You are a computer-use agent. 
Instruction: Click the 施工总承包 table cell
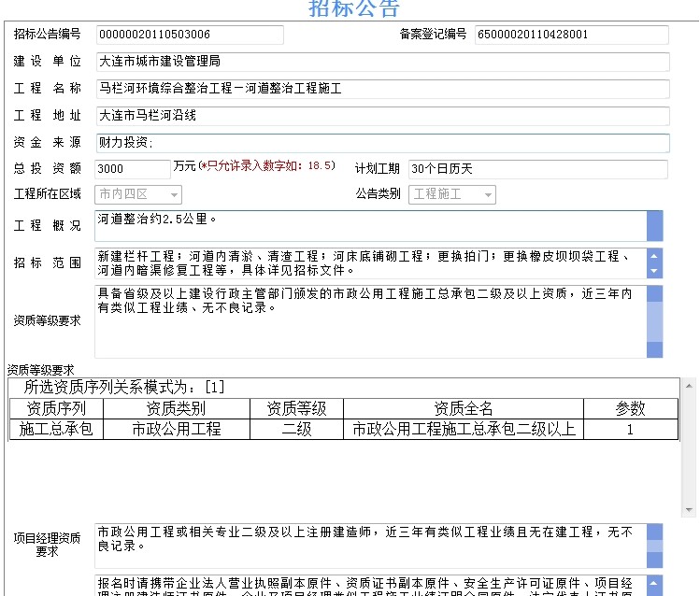tap(56, 429)
